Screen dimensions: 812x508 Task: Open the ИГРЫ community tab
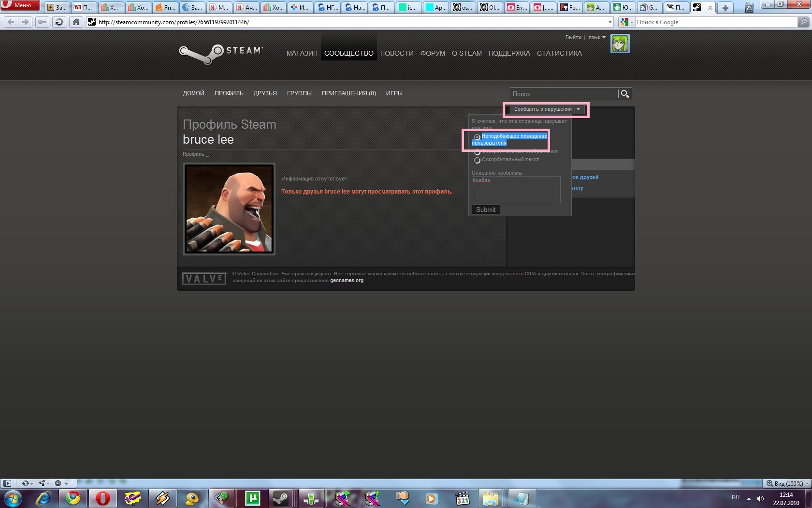click(x=394, y=93)
